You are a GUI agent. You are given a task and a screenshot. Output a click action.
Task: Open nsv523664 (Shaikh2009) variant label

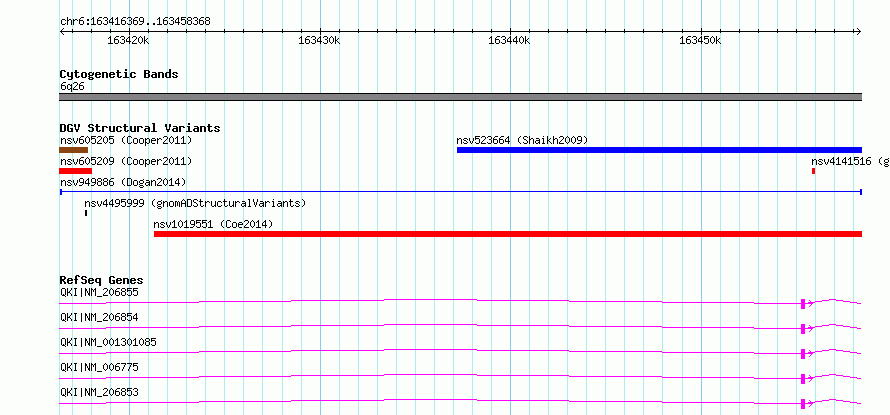click(522, 140)
